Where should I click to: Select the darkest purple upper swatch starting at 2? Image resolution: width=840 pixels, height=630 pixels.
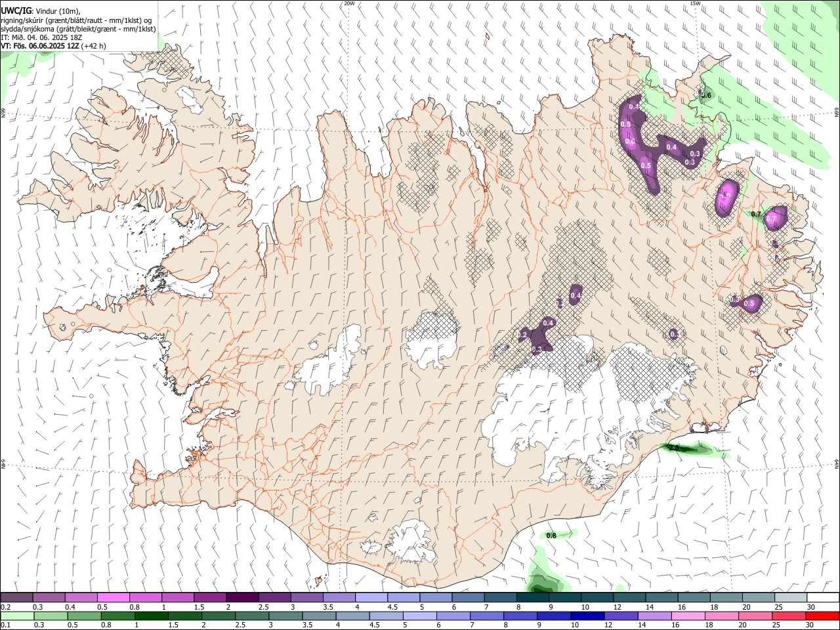click(241, 597)
